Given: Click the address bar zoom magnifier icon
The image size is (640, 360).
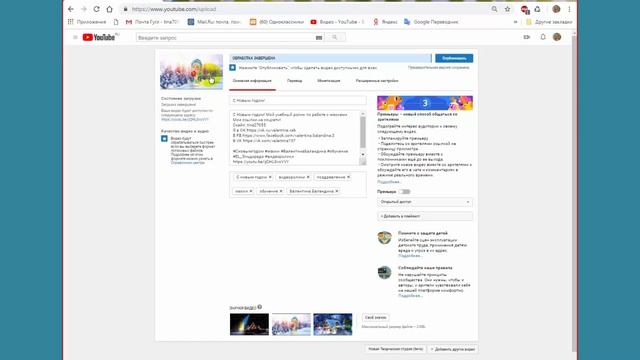Looking at the screenshot, I should coord(494,9).
